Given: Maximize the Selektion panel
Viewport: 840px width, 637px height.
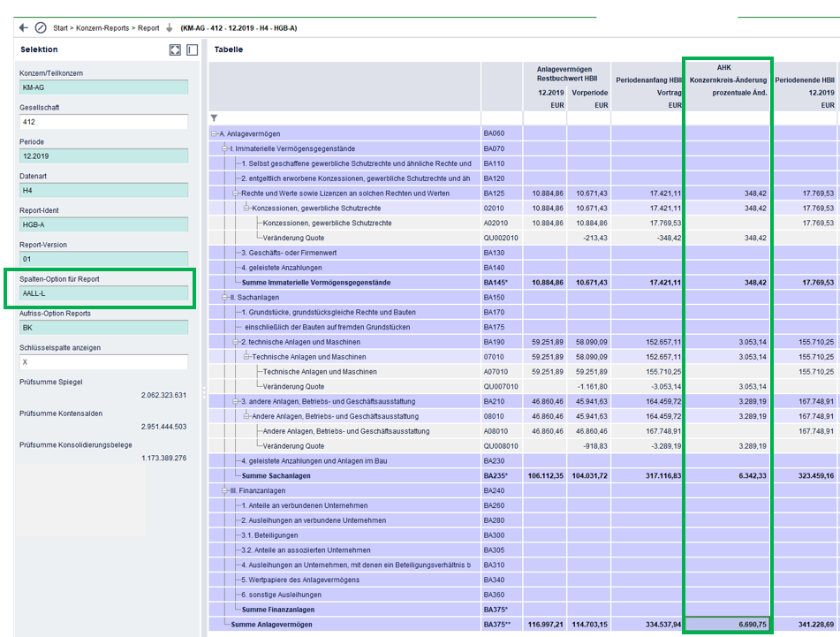Looking at the screenshot, I should click(175, 50).
